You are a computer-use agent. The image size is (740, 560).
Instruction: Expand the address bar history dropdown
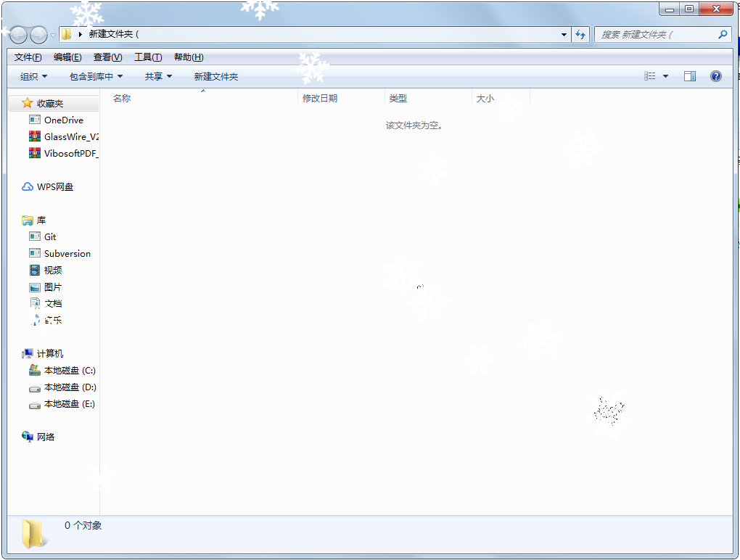coord(564,34)
